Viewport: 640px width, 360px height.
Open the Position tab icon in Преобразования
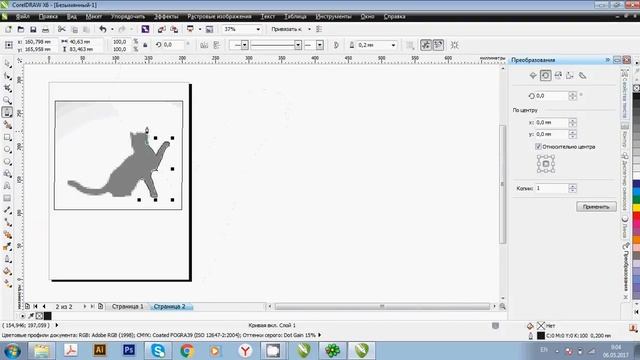[533, 76]
